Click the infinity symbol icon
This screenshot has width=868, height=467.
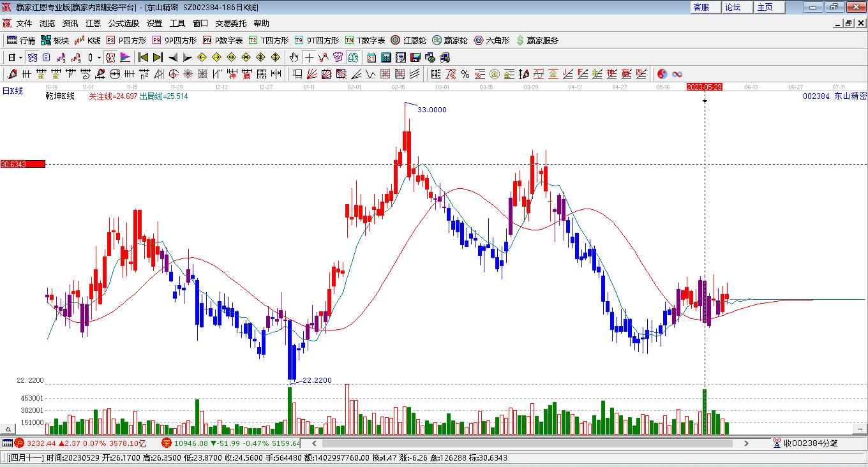pos(677,74)
